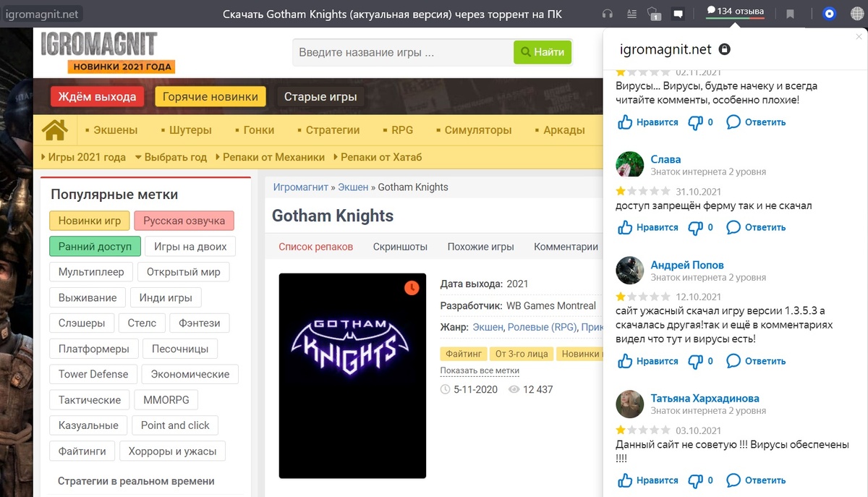Switch to Скриншоты tab

coord(400,247)
